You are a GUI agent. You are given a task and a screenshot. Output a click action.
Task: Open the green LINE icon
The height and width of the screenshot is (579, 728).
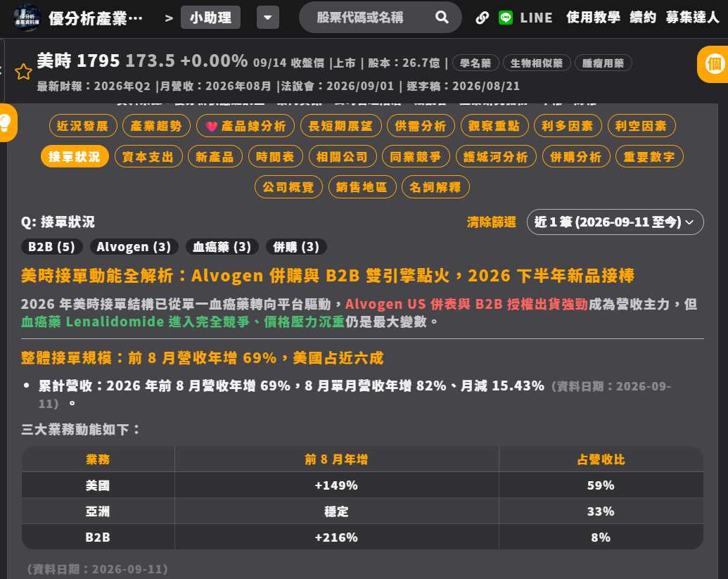pos(505,18)
